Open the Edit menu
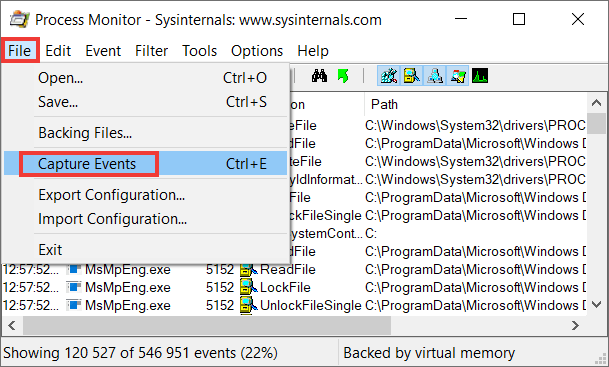The width and height of the screenshot is (609, 367). [x=58, y=50]
